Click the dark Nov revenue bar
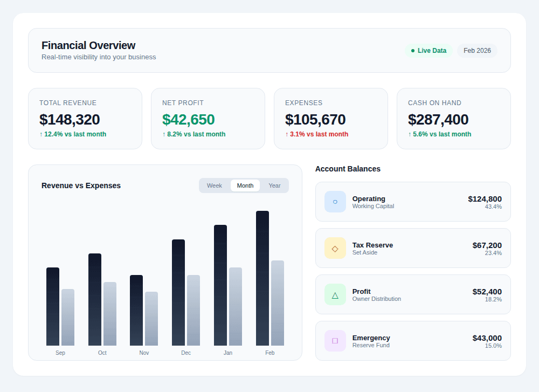The width and height of the screenshot is (539, 392). pos(136,311)
